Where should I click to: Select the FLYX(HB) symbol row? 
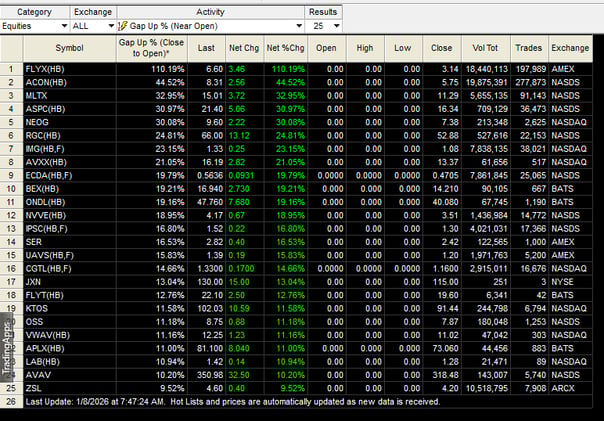coord(45,69)
